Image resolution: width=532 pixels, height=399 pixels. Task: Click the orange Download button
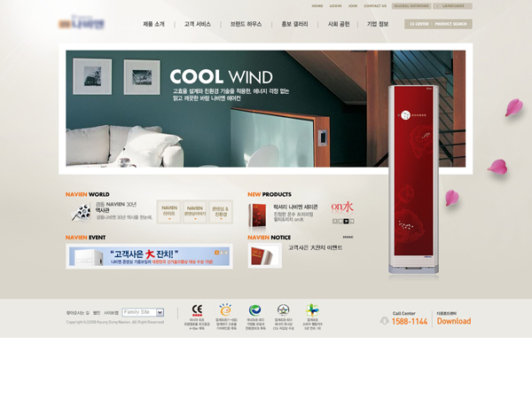(x=453, y=321)
